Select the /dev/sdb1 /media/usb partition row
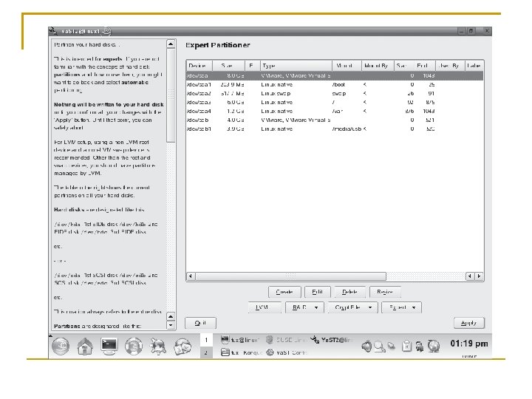This screenshot has width=532, height=399. tap(335, 129)
